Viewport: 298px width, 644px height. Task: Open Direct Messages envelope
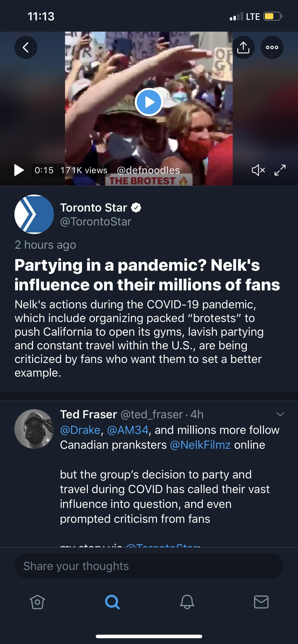coord(261,602)
